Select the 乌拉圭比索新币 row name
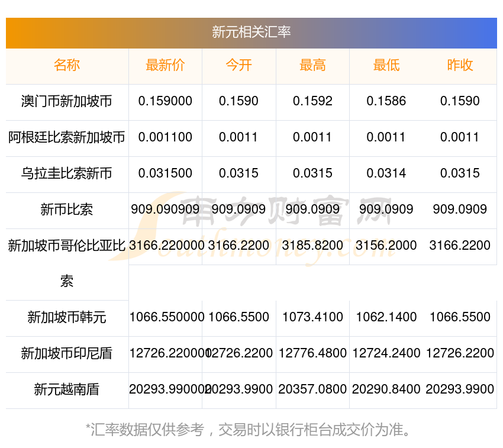Image resolution: width=503 pixels, height=448 pixels. (67, 173)
